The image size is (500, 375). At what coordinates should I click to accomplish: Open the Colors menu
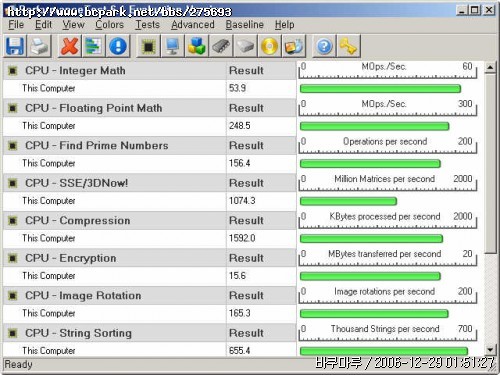[109, 25]
